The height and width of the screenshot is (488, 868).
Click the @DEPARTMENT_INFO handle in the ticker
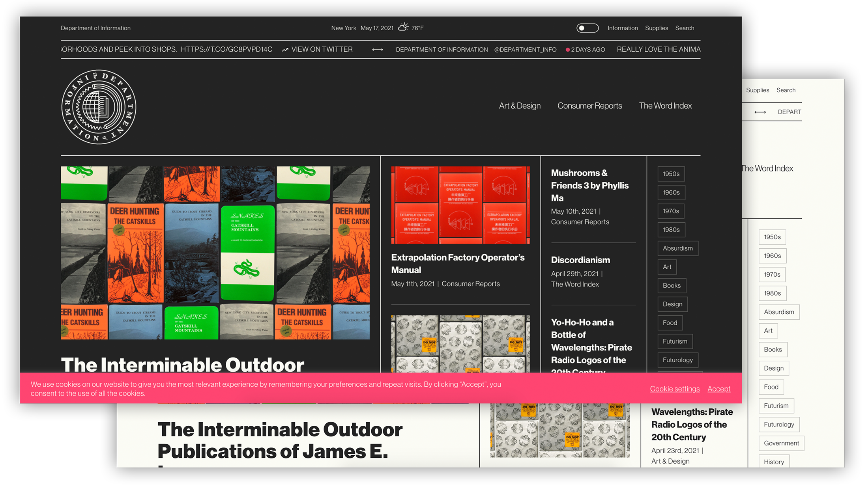click(x=525, y=50)
